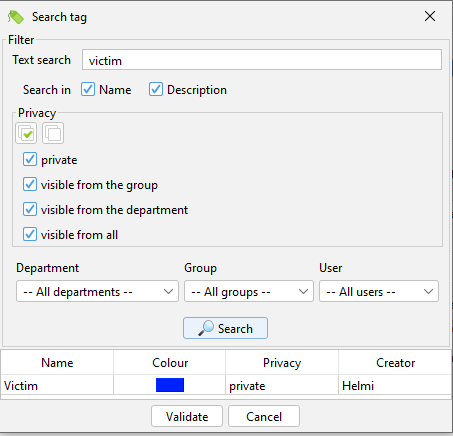Disable visible from the department checkbox
This screenshot has width=453, height=436.
[30, 209]
